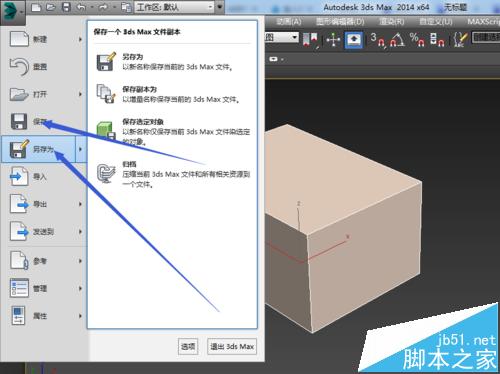Click Project Folder icon in quick access toolbar

point(126,7)
